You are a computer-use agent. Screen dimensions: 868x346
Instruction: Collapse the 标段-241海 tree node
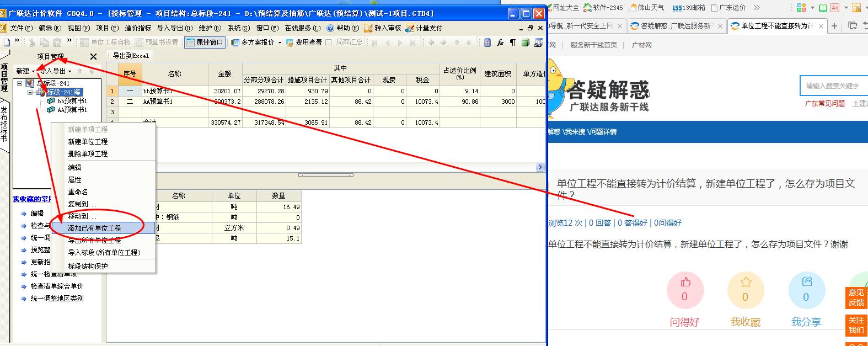point(31,92)
